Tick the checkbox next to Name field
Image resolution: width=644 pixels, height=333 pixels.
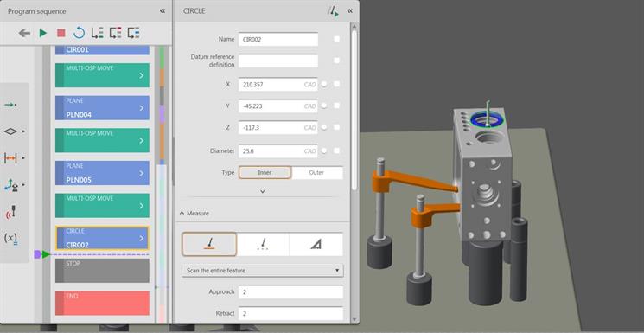[337, 39]
